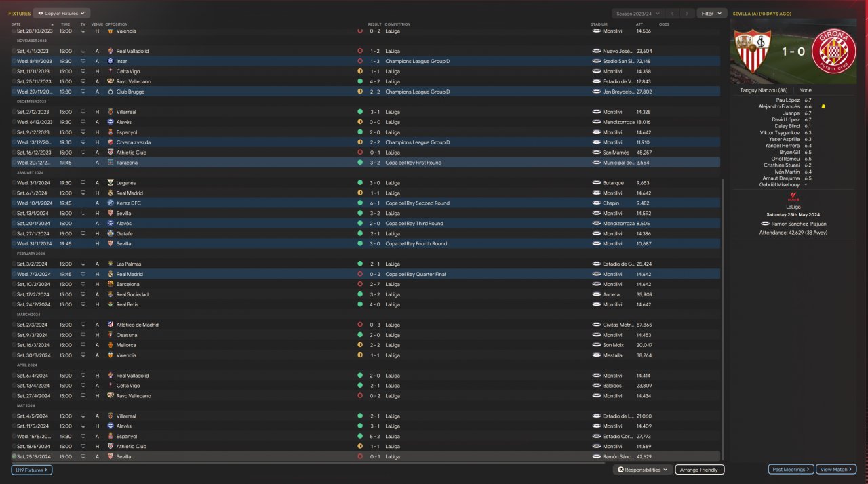
Task: Click win indicator on Rayo Vallecano 4-2 row
Action: (360, 81)
